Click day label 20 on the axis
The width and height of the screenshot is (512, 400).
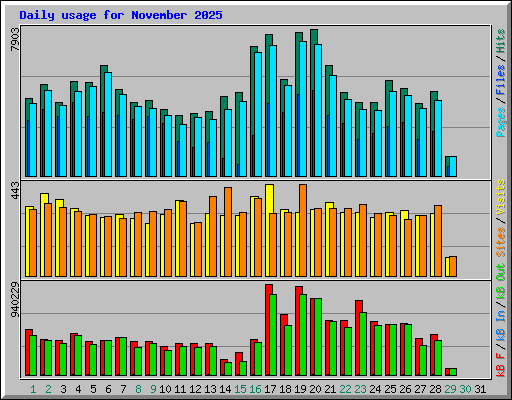tap(315, 389)
